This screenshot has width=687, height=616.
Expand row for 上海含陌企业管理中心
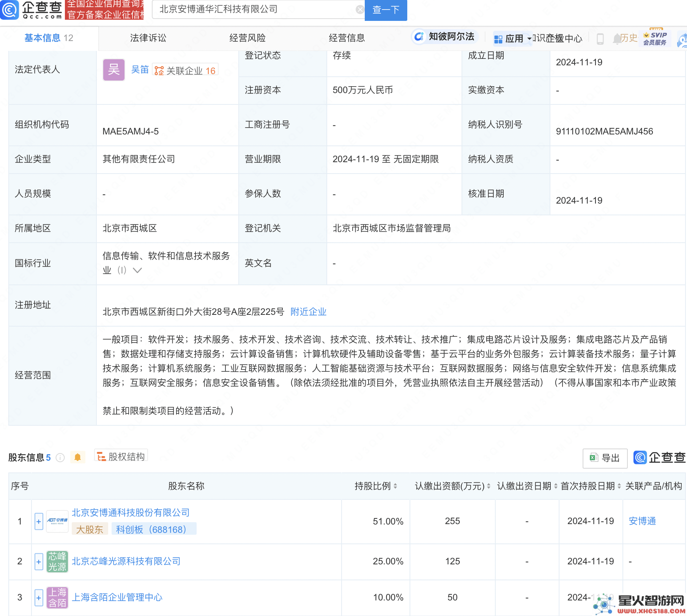tap(39, 598)
